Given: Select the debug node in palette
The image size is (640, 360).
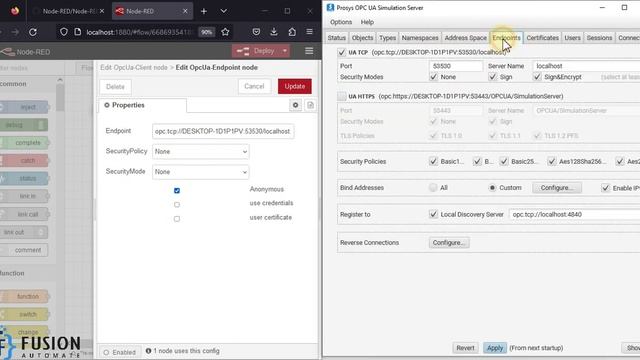Looking at the screenshot, I should [x=24, y=125].
